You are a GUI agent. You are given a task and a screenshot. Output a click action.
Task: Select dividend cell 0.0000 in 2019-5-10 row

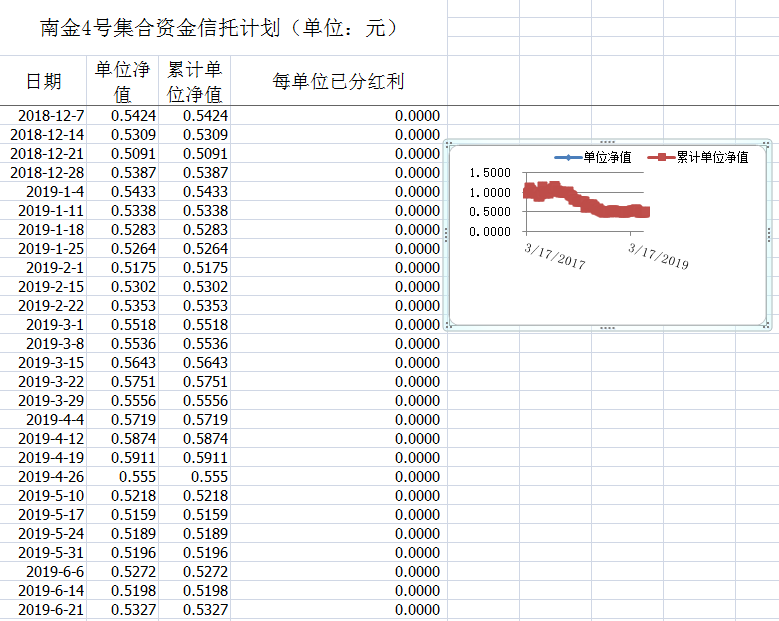point(339,495)
